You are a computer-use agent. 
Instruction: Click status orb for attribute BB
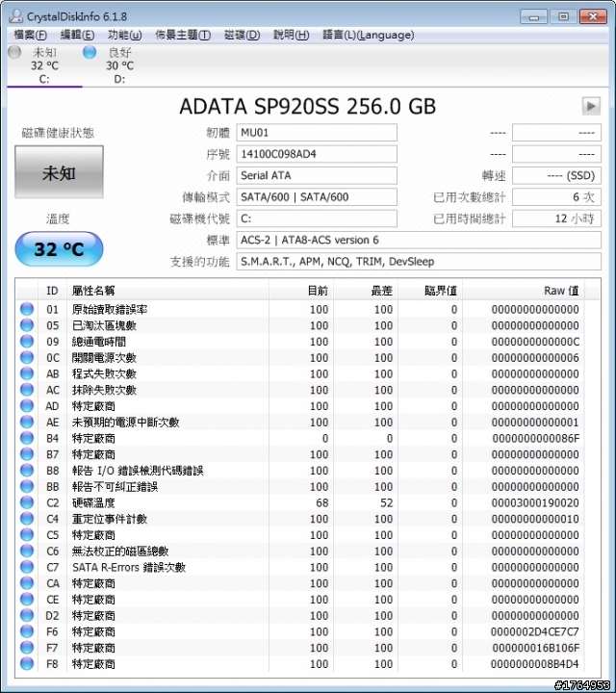click(27, 487)
